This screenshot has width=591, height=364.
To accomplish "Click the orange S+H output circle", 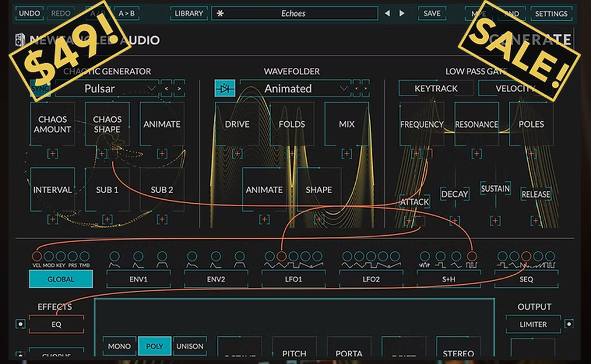I will point(472,256).
